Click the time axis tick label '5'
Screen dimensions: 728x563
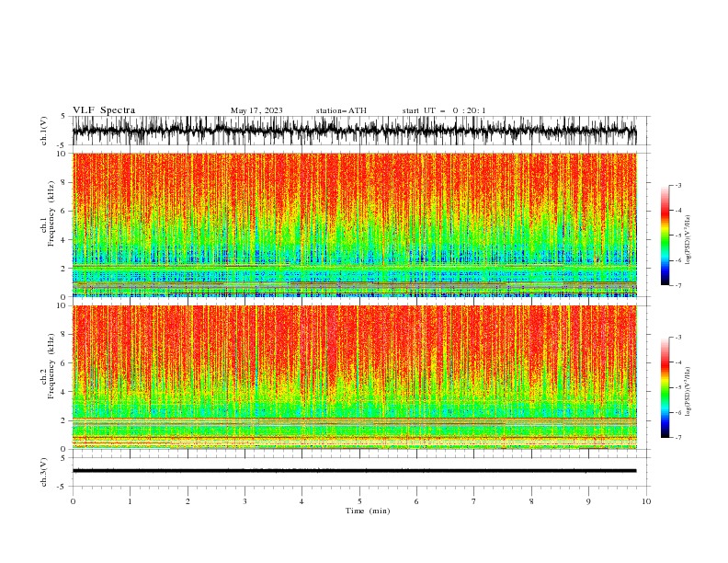point(359,501)
